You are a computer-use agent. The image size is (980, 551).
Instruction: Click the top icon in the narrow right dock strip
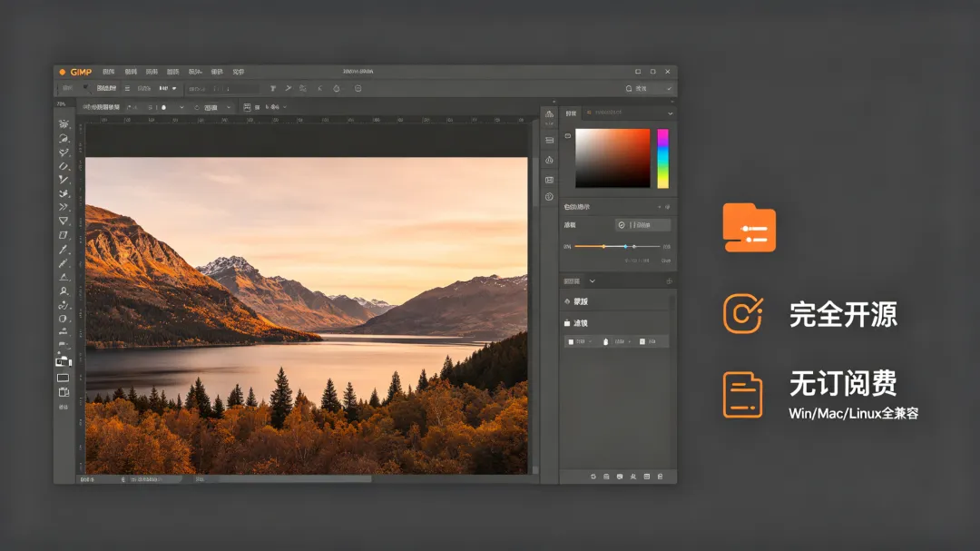coord(549,114)
